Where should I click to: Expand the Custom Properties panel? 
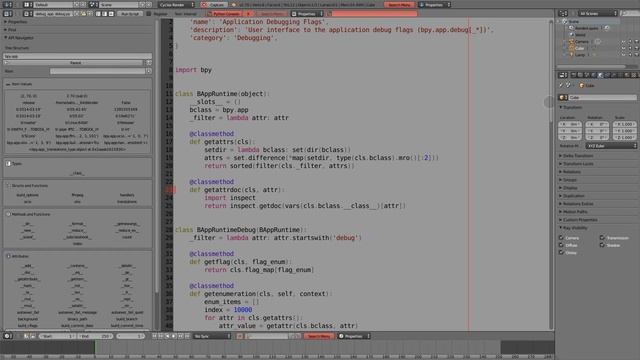[x=579, y=220]
